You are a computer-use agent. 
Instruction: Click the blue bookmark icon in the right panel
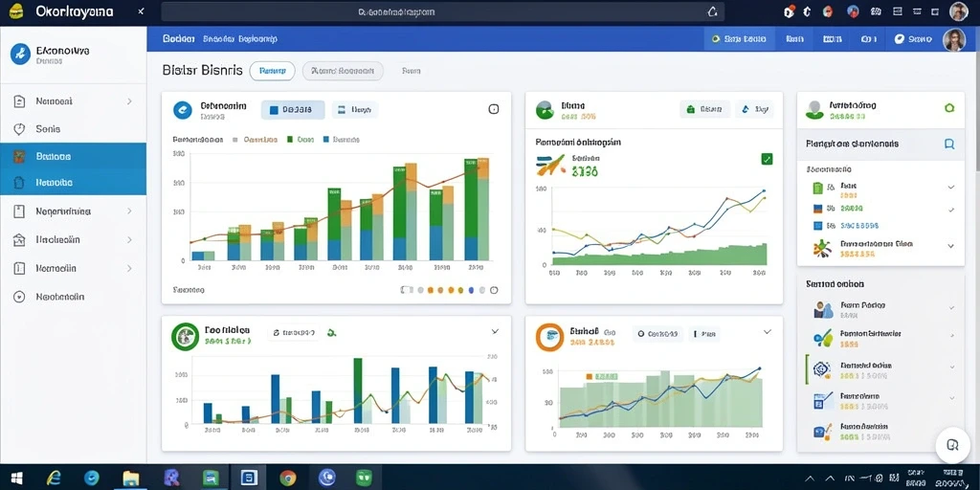pos(949,145)
